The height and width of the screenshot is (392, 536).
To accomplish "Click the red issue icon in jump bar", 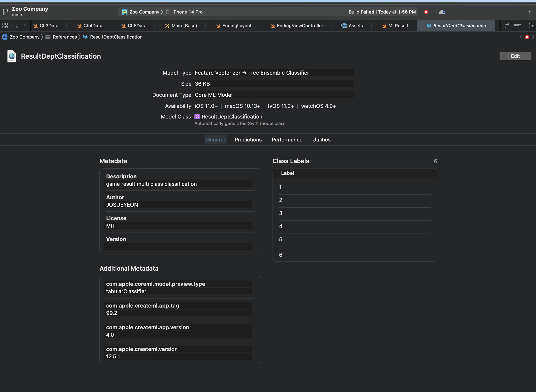I will (x=527, y=37).
